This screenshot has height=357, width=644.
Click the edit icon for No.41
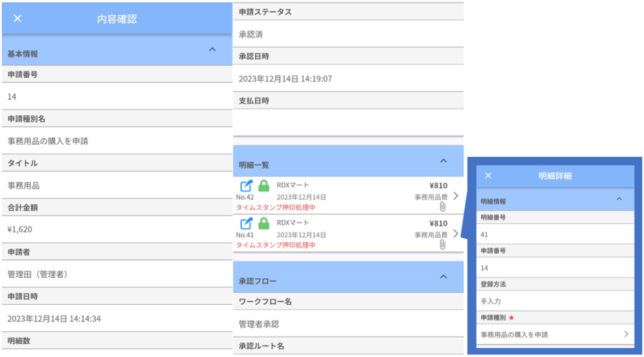[x=246, y=223]
